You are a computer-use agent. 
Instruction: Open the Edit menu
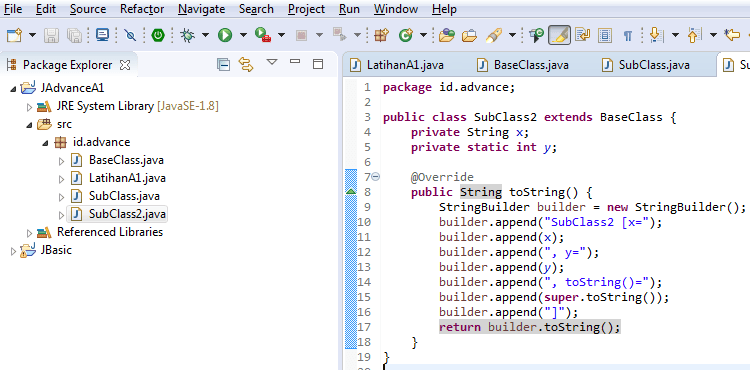tap(46, 9)
